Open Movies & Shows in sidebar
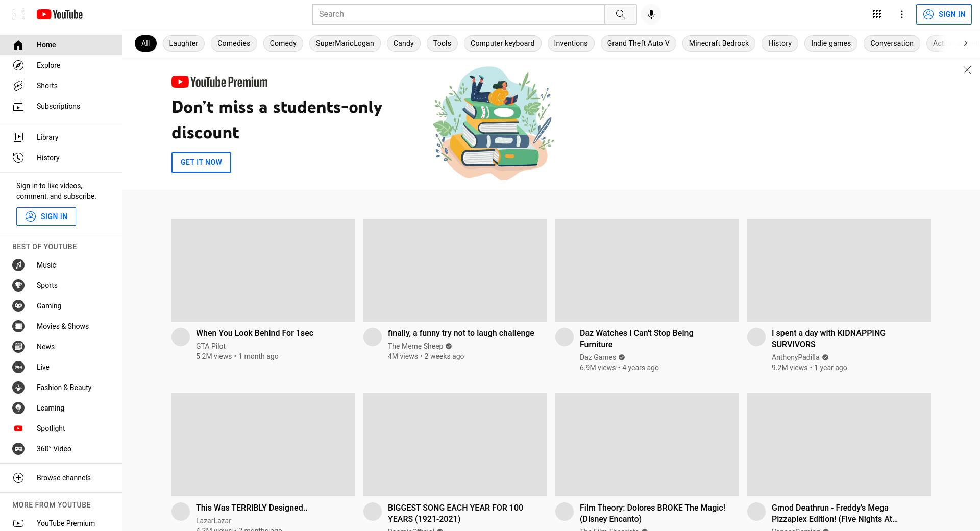This screenshot has height=531, width=980. point(61,326)
